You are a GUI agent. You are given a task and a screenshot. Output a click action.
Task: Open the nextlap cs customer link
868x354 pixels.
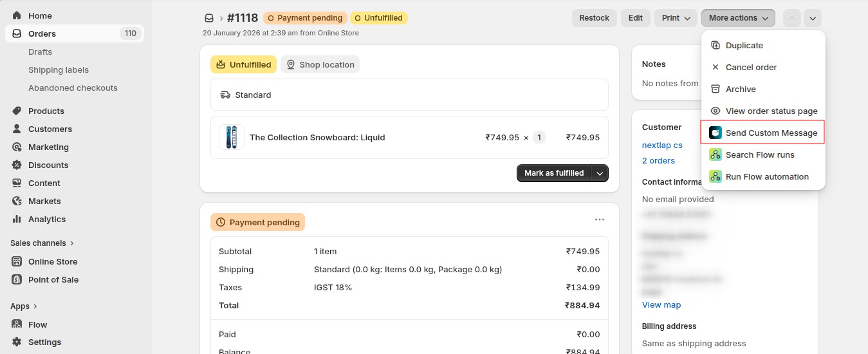click(x=662, y=145)
